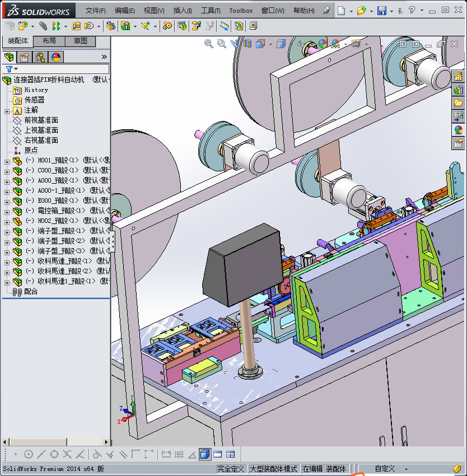Click the Section View icon
The width and height of the screenshot is (467, 476).
coord(247,44)
